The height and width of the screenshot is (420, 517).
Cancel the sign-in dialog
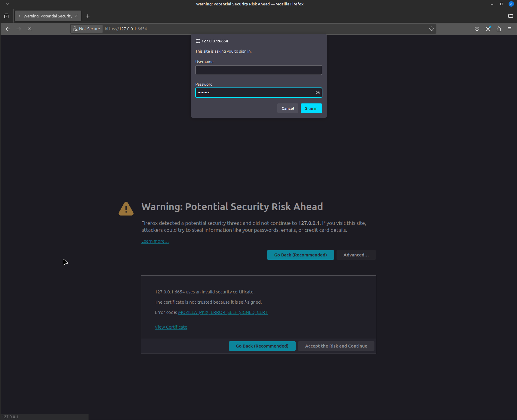[288, 108]
